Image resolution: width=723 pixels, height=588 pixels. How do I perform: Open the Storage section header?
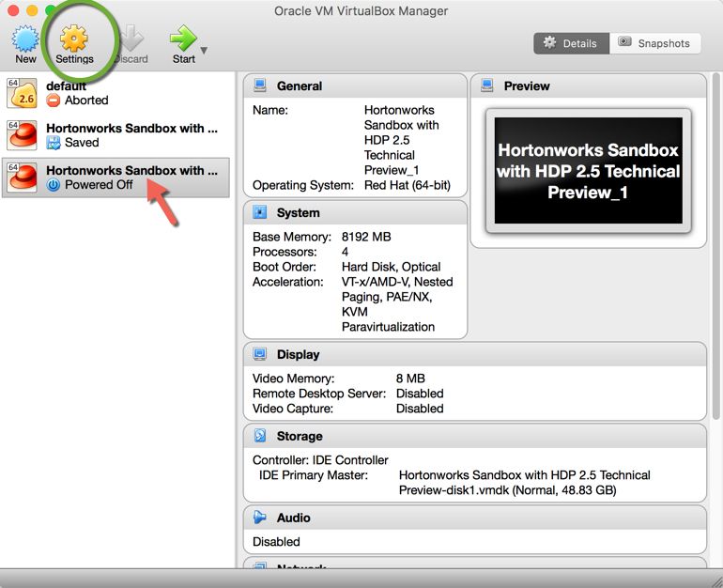[474, 436]
